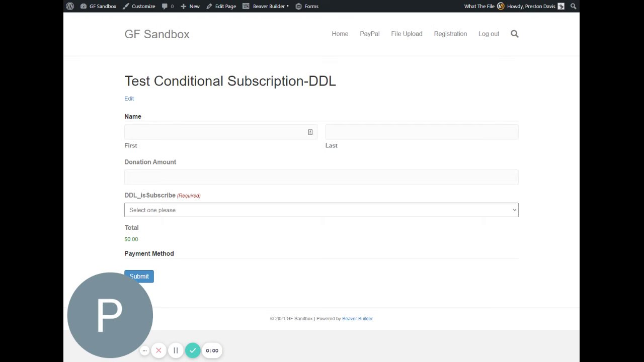Viewport: 644px width, 362px height.
Task: Open Customize in the admin bar
Action: click(x=139, y=6)
